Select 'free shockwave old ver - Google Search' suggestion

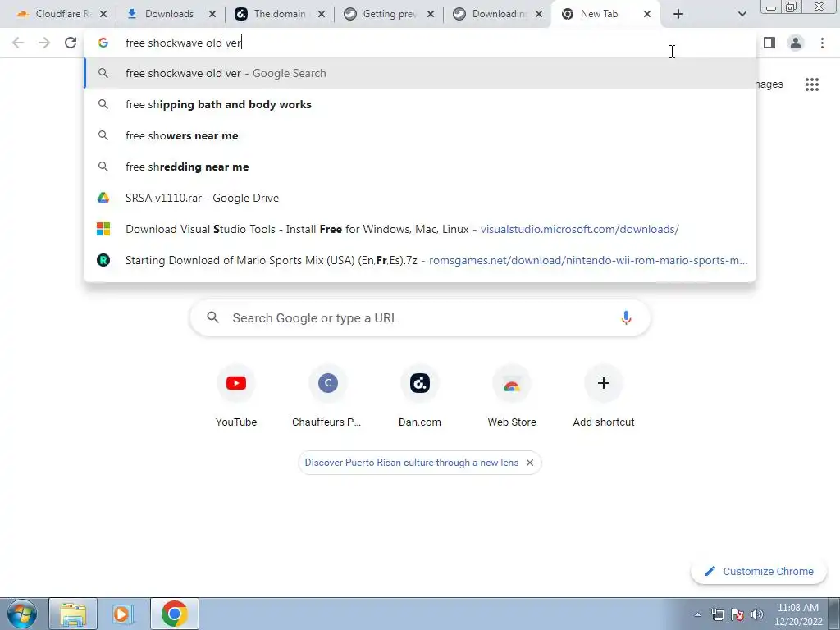(420, 73)
